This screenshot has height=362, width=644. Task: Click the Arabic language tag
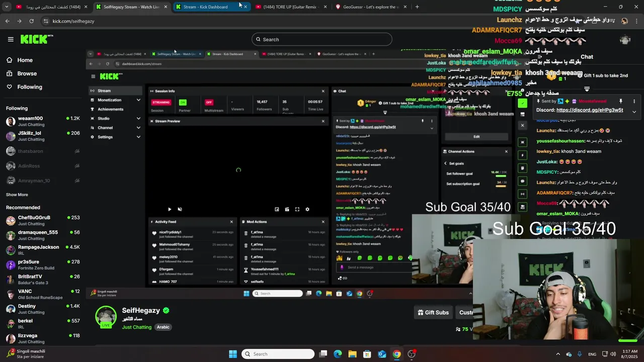(x=163, y=327)
